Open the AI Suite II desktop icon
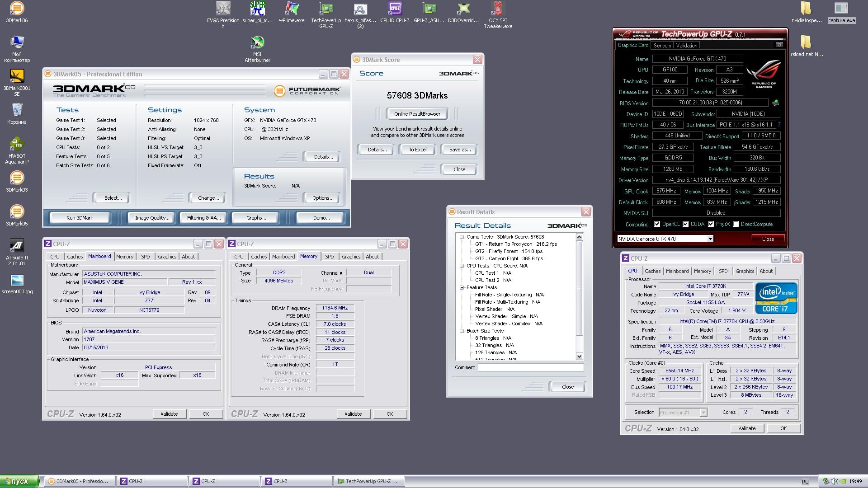The height and width of the screenshot is (488, 868). (17, 252)
